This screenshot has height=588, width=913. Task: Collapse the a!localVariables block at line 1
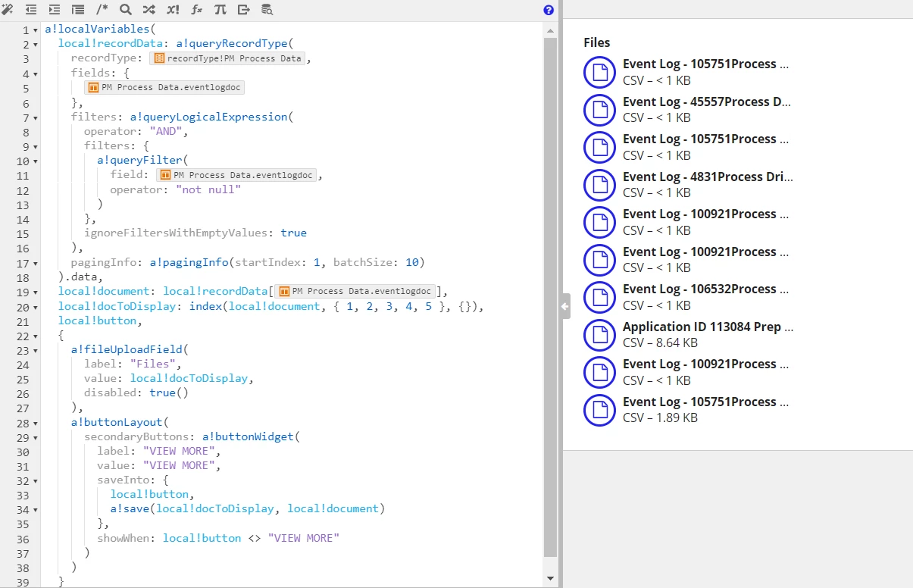click(x=36, y=30)
